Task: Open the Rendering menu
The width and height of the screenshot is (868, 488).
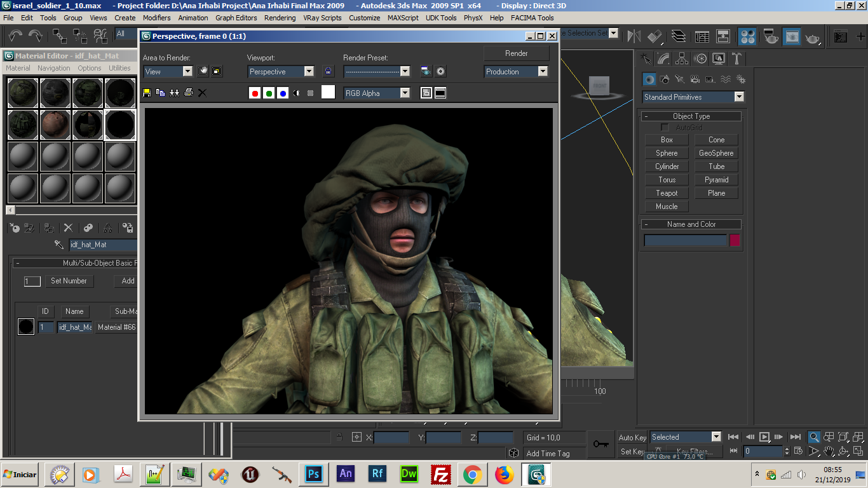Action: (x=280, y=18)
